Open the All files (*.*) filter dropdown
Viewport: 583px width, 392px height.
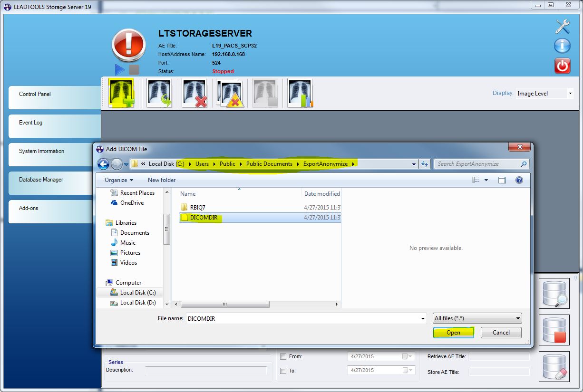477,318
